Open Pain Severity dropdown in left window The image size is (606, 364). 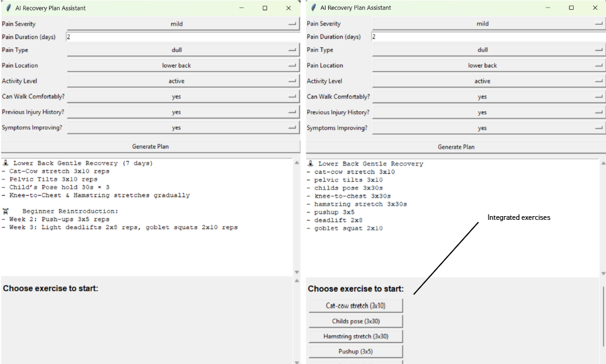(183, 24)
